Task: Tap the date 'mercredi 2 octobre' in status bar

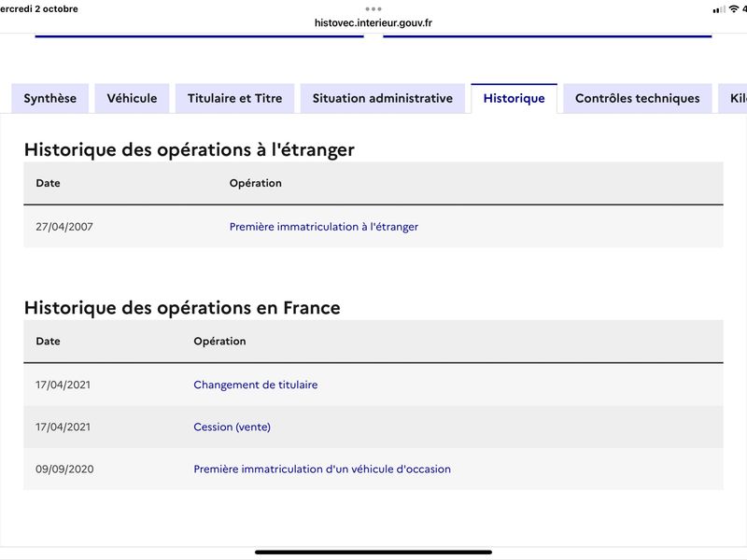Action: pyautogui.click(x=39, y=9)
